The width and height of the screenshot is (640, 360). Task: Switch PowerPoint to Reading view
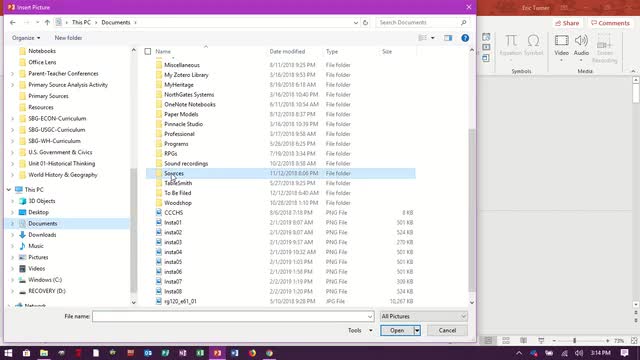523,340
